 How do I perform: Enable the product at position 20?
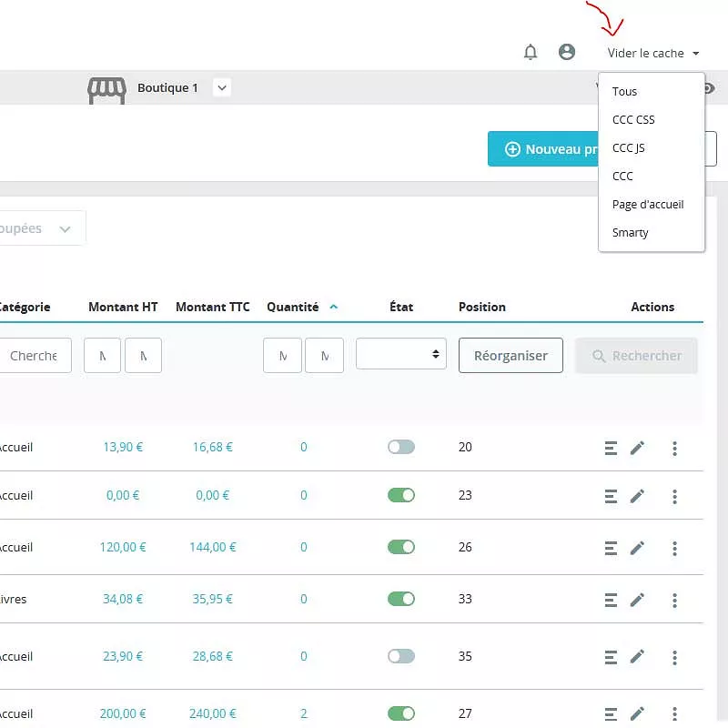click(401, 447)
